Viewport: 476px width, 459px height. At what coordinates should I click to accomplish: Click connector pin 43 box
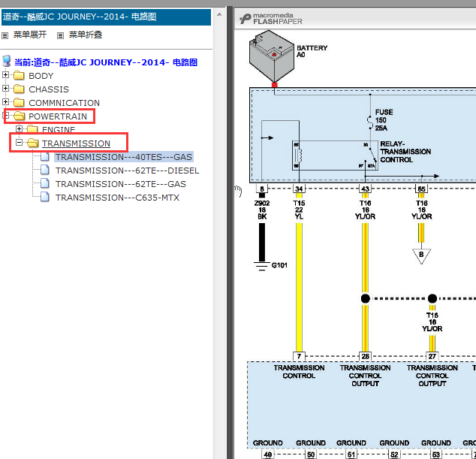click(365, 189)
